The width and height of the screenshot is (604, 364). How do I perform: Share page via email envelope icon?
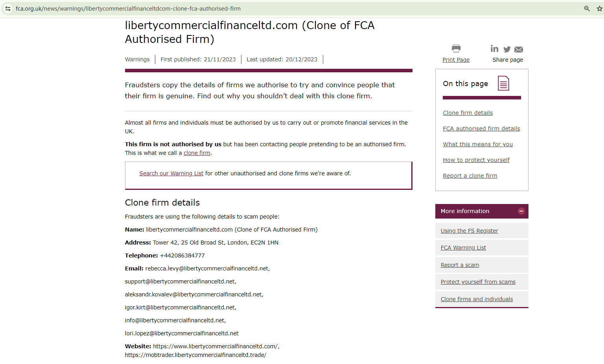[519, 50]
